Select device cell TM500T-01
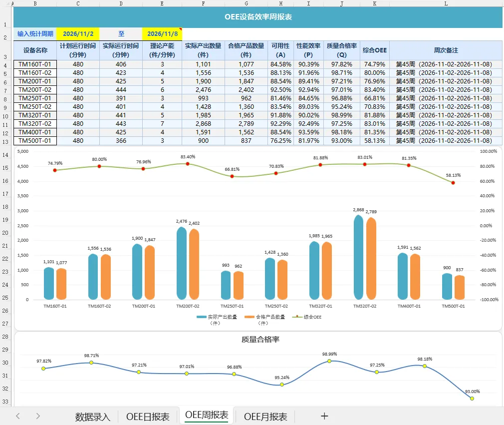The image size is (504, 425). [x=35, y=141]
